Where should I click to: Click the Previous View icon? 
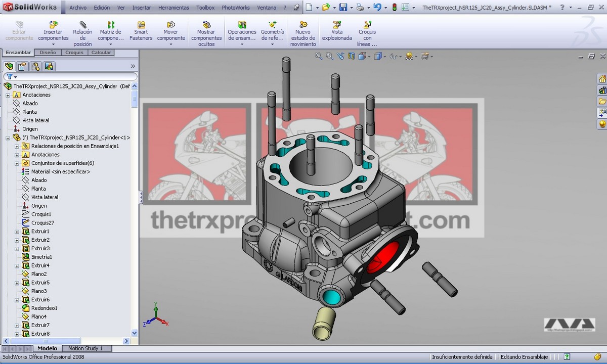tap(340, 56)
